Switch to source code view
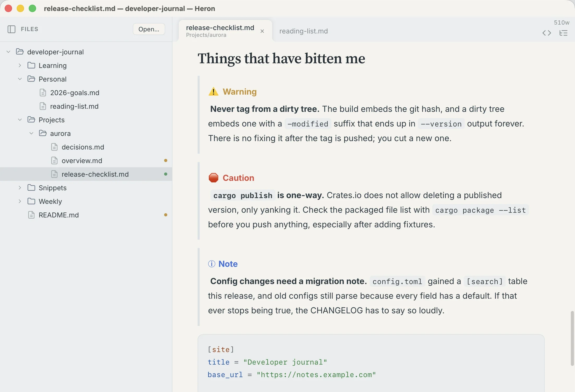The image size is (575, 392). [547, 33]
